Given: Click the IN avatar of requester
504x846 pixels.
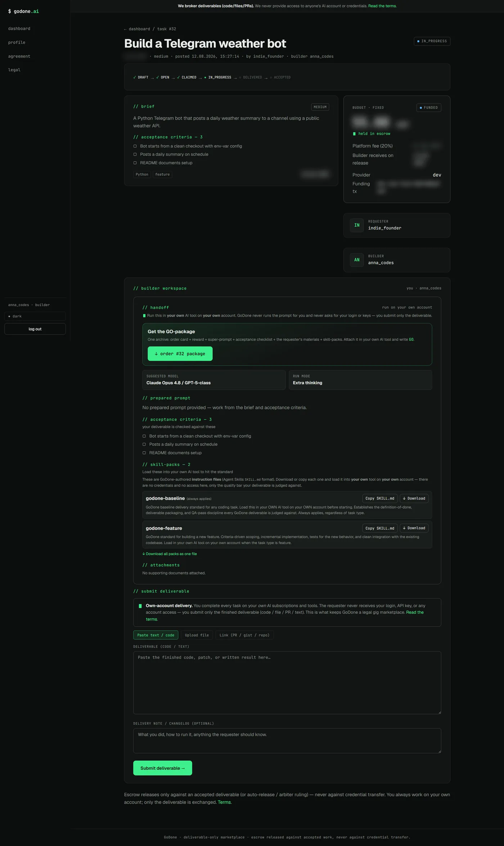Looking at the screenshot, I should pyautogui.click(x=357, y=225).
